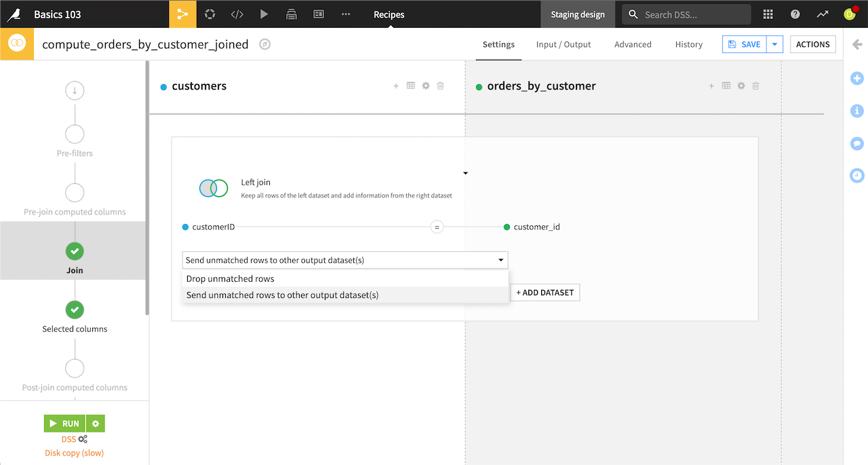Open the Advanced tab
The height and width of the screenshot is (465, 868).
tap(632, 44)
